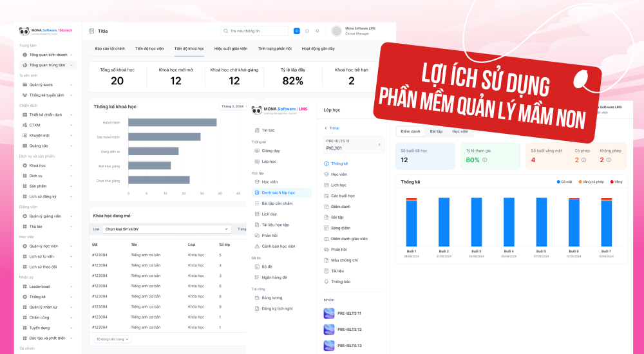Open notifications bell icon in header

317,31
